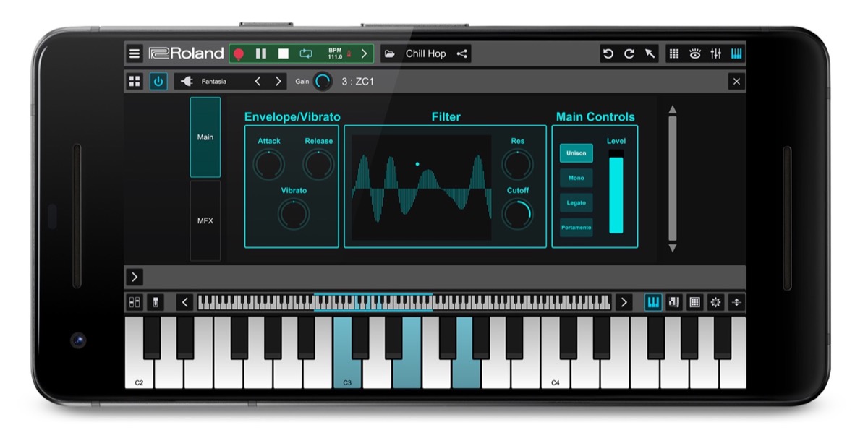Screen dimensions: 868x438
Task: Click the Attack knob
Action: 269,165
